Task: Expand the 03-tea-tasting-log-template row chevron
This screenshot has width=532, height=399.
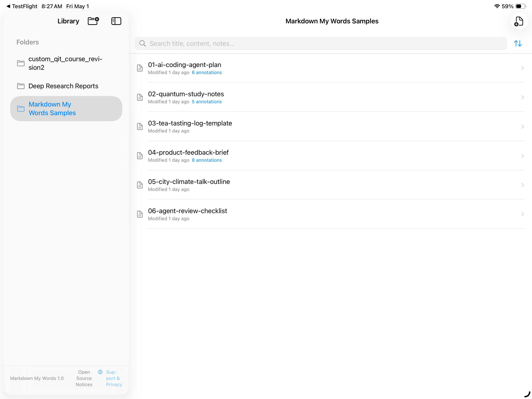Action: [522, 127]
